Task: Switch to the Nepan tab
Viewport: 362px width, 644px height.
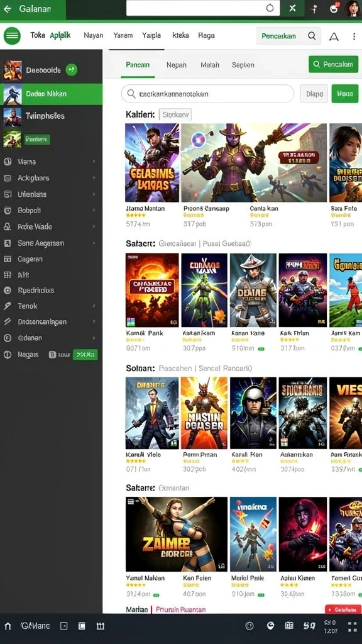Action: pyautogui.click(x=177, y=65)
